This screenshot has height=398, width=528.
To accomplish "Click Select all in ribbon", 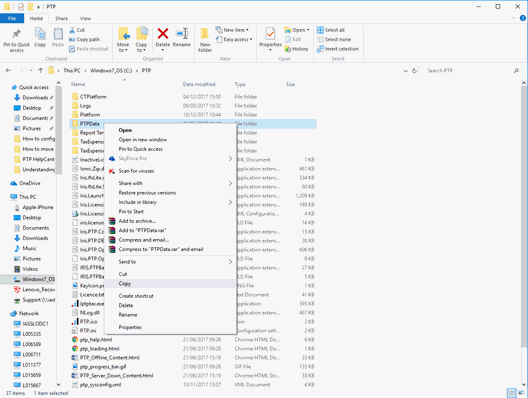I will coord(331,30).
